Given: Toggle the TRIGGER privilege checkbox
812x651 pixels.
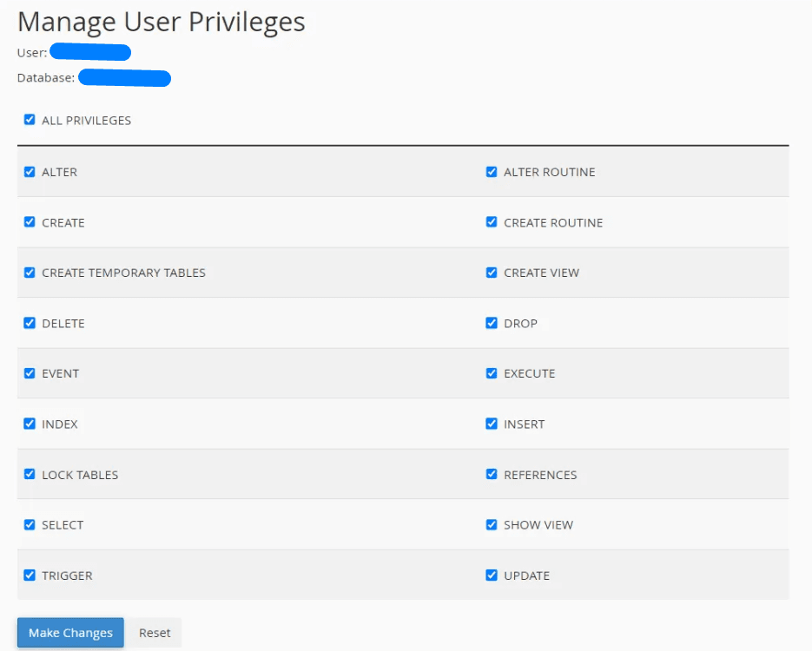Looking at the screenshot, I should pos(30,575).
